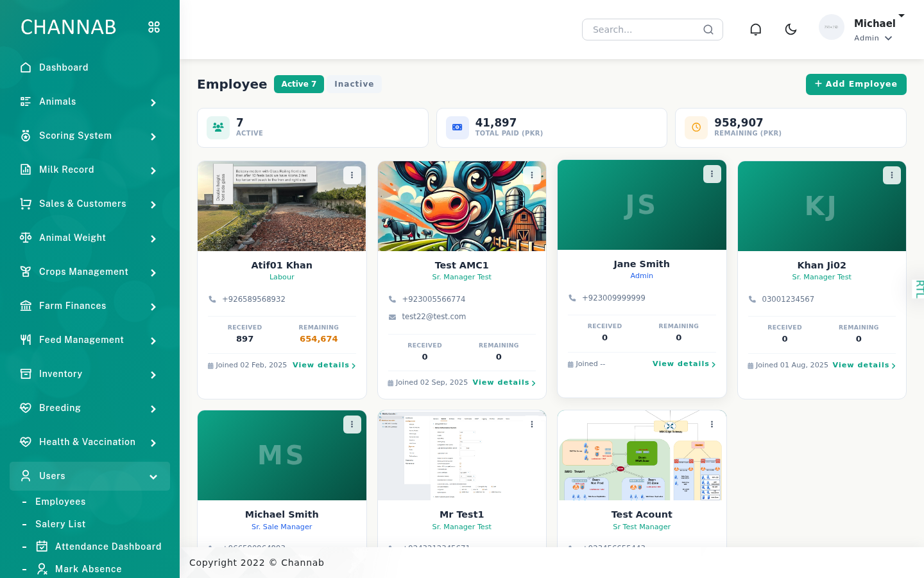Click the Total Paid money icon
The height and width of the screenshot is (578, 924).
pos(457,127)
